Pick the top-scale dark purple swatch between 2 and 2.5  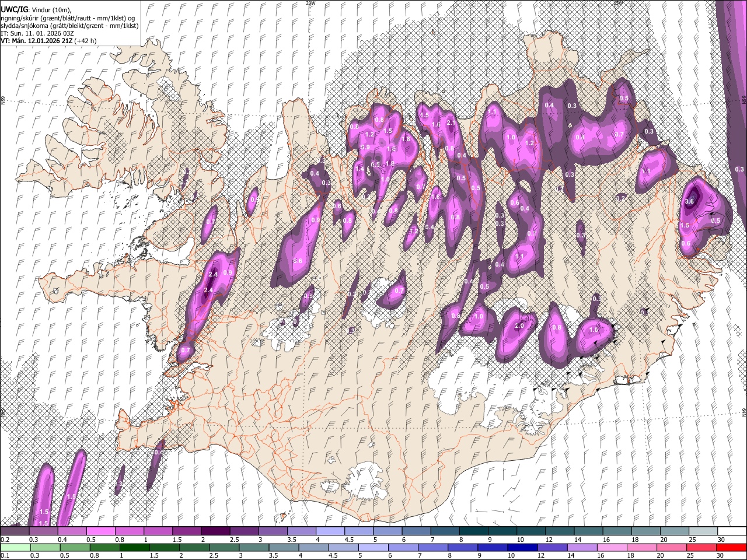pos(215,531)
